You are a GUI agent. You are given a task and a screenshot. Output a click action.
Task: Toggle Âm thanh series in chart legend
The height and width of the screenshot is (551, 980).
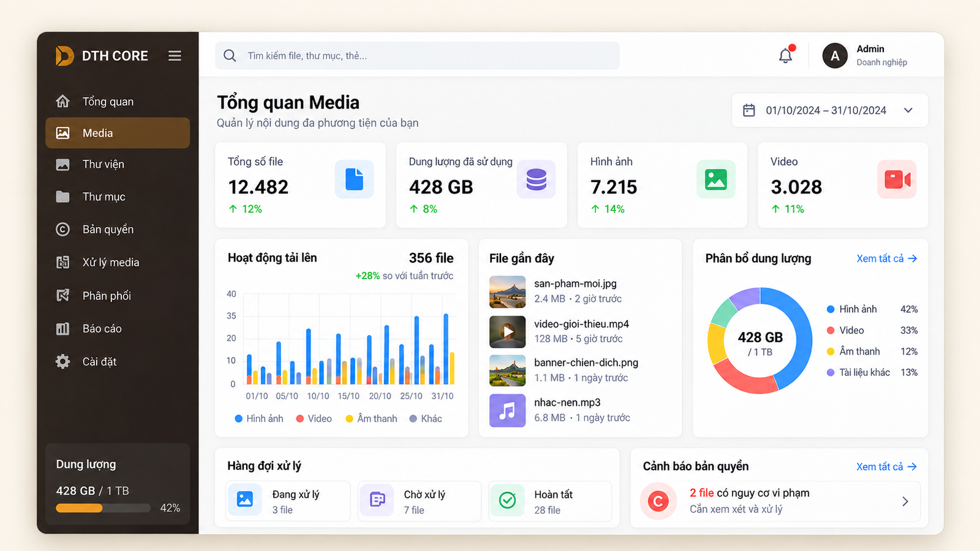coord(371,419)
